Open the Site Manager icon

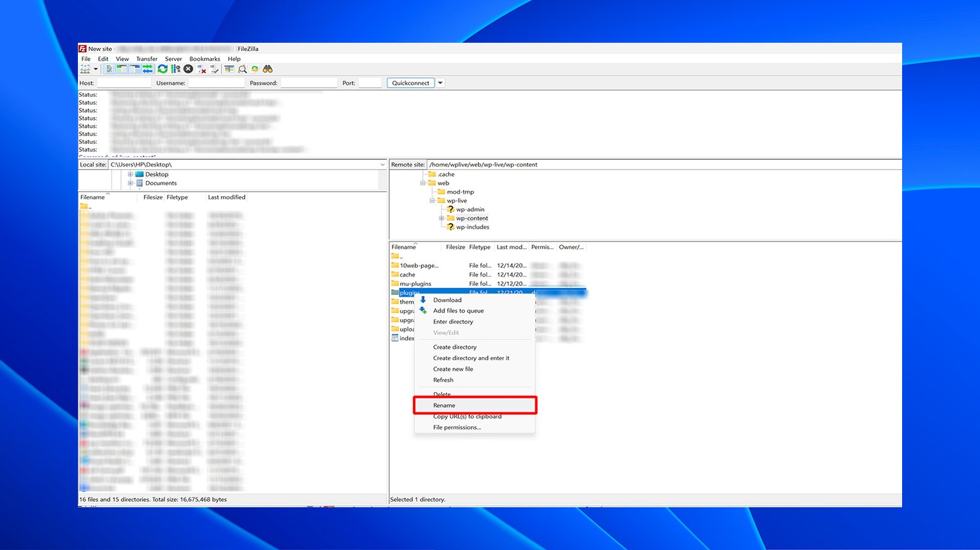[x=85, y=69]
